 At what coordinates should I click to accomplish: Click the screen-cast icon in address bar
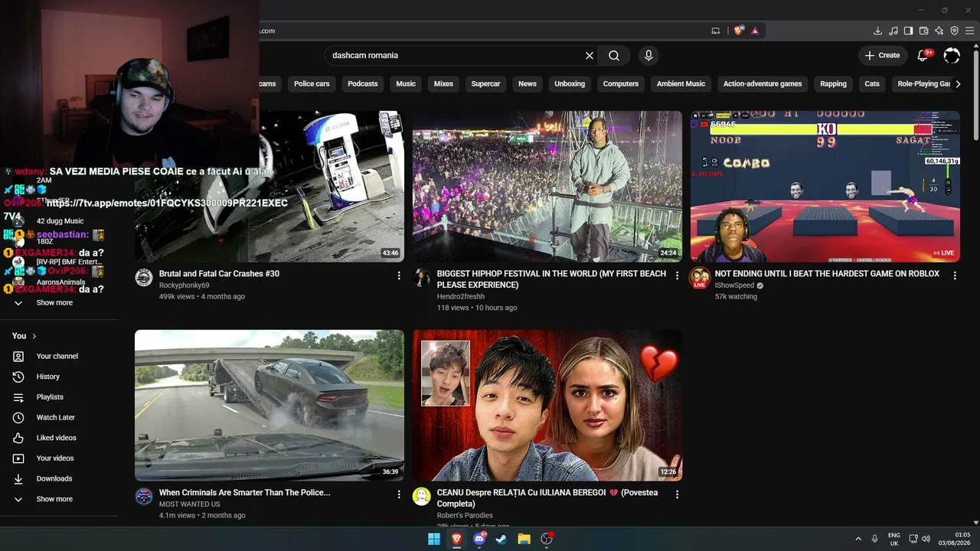tap(716, 31)
